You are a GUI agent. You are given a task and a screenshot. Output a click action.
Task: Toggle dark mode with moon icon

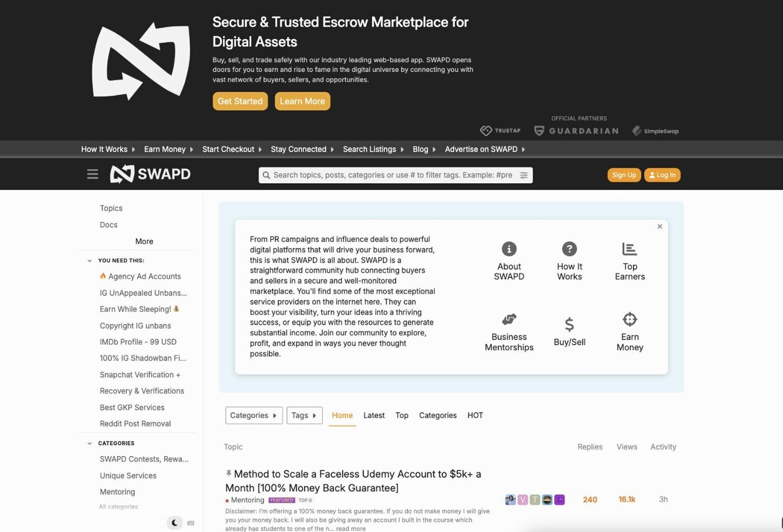[x=174, y=523]
